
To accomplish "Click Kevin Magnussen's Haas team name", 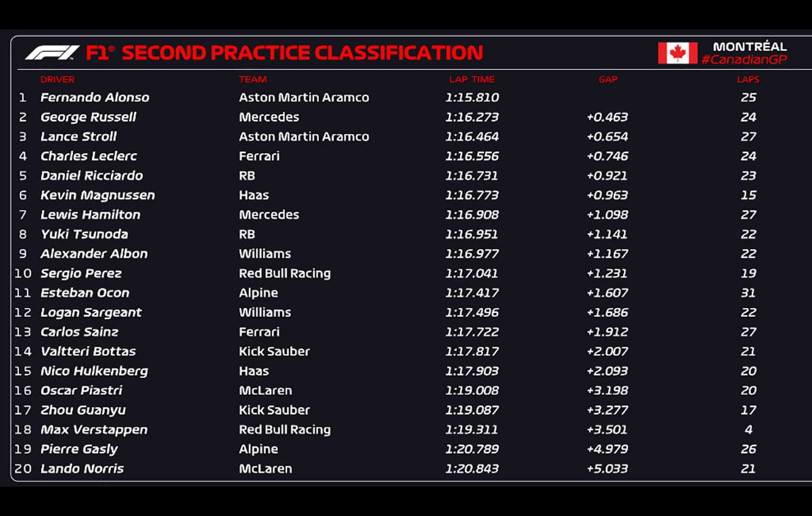I will 254,195.
